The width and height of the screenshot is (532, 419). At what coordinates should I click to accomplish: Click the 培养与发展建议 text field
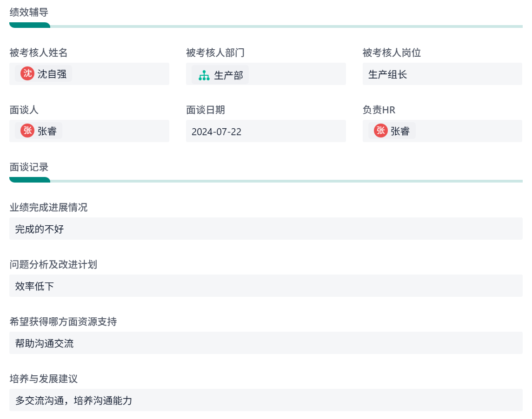click(266, 400)
